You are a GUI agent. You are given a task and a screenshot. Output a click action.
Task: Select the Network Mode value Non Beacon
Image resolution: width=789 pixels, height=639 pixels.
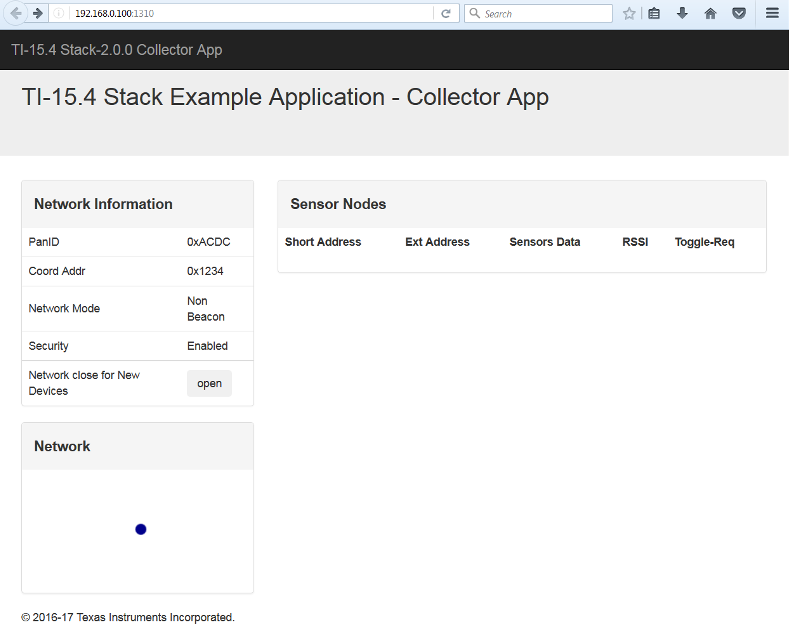coord(206,309)
